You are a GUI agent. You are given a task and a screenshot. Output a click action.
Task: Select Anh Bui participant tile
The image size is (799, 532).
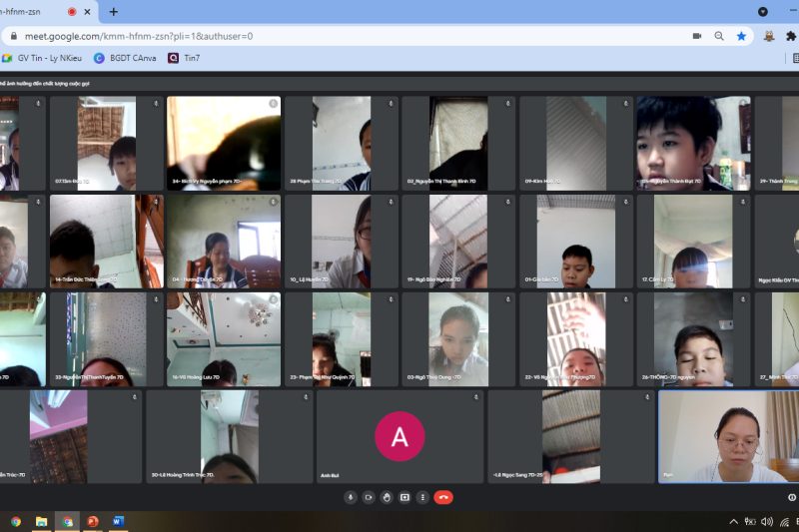tap(399, 437)
